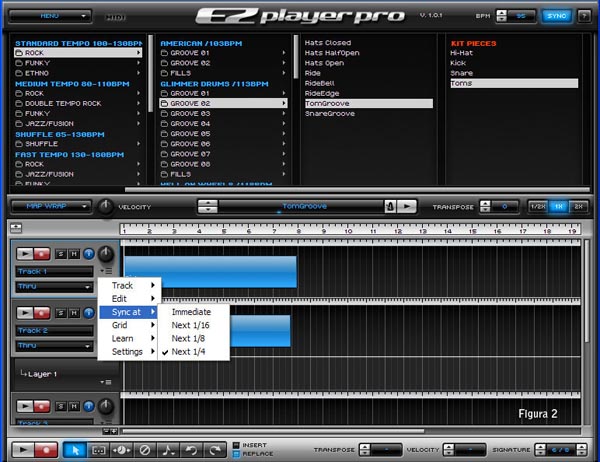Expand the FUNKY folder under Standard Tempo
Viewport: 600px width, 462px height.
click(78, 63)
